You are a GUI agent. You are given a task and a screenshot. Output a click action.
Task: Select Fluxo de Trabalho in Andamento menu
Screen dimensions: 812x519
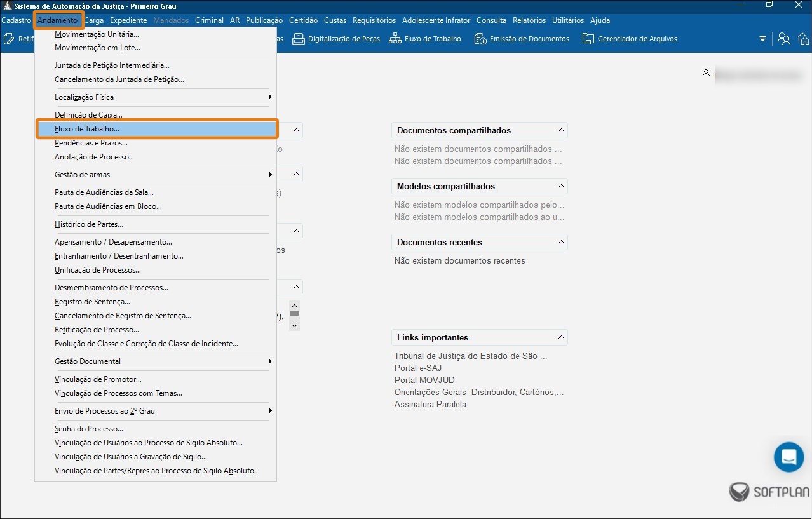[157, 129]
